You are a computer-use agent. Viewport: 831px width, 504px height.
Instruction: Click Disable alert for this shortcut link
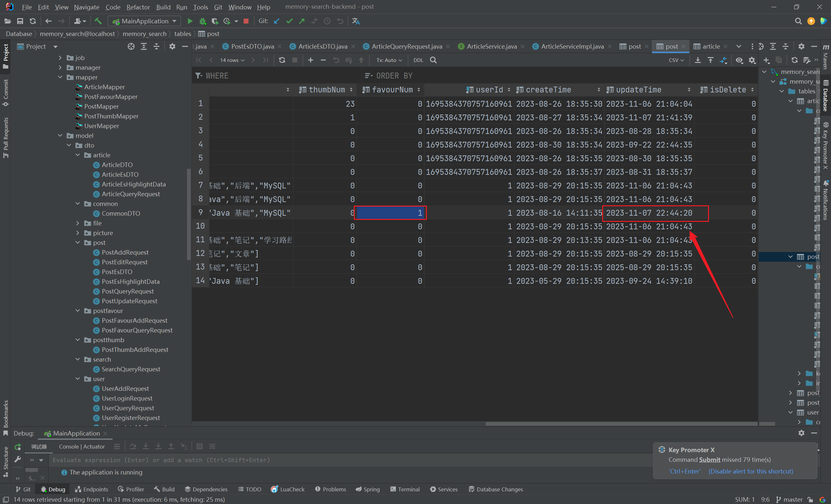coord(750,471)
